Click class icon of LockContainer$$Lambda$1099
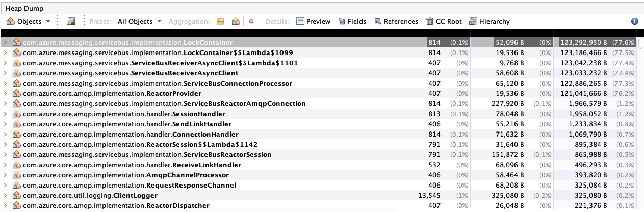644x212 pixels. coord(16,53)
